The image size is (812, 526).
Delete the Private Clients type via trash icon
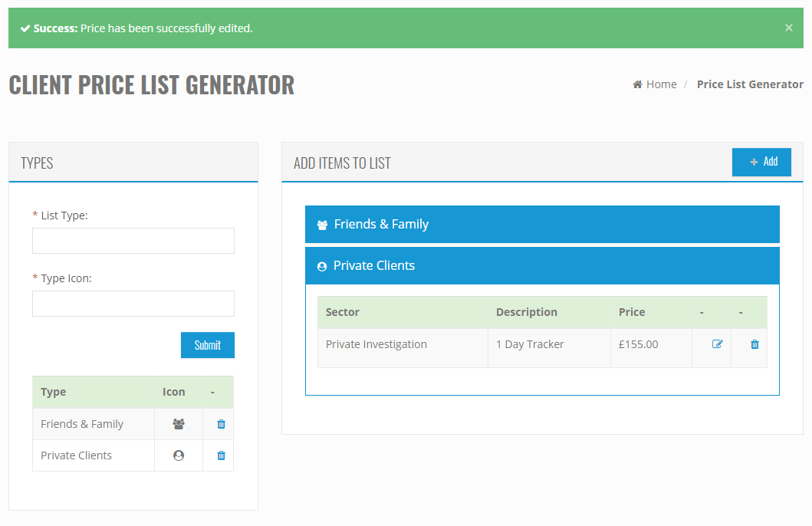pos(219,455)
